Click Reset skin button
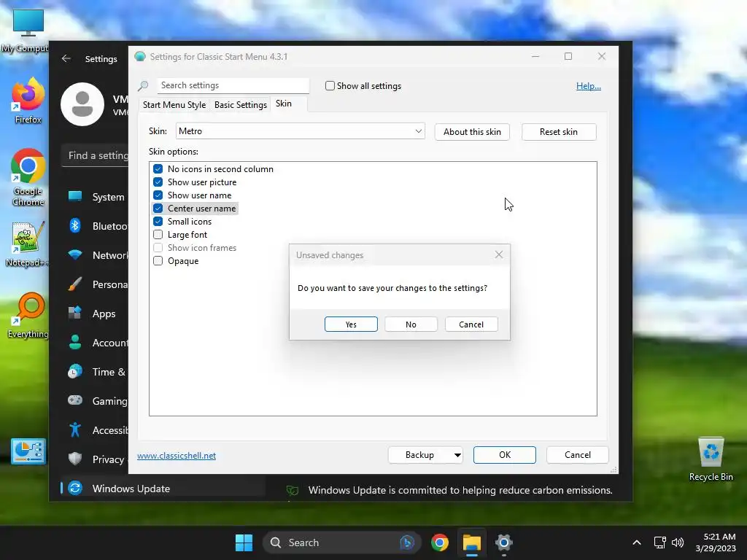Viewport: 747px width, 560px height. click(x=558, y=132)
